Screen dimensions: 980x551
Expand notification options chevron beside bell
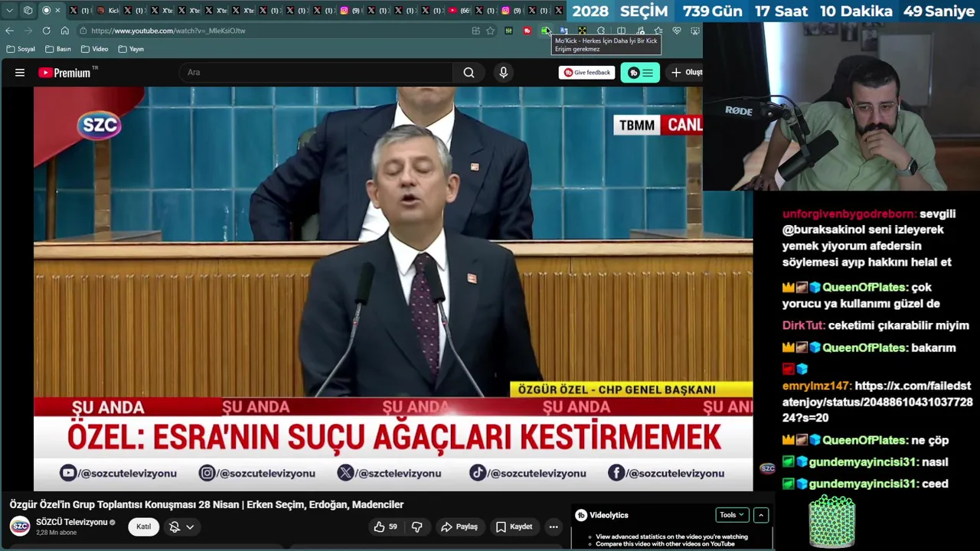[190, 527]
